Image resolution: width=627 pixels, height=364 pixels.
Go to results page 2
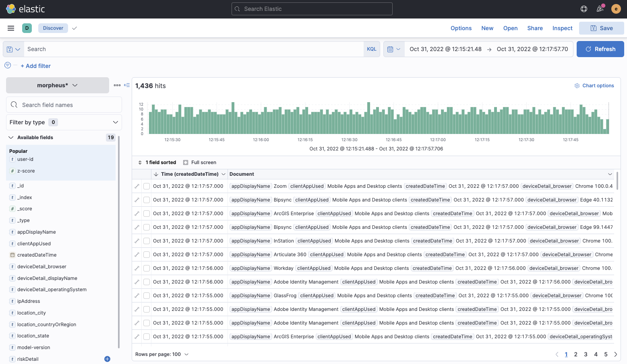tap(576, 354)
